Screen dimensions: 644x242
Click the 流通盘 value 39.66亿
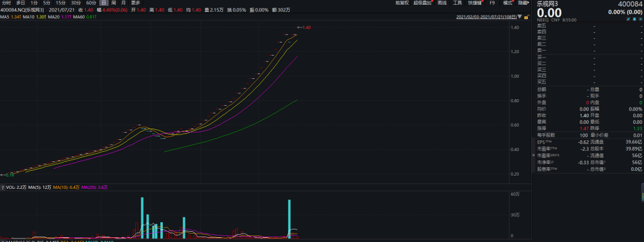click(634, 141)
